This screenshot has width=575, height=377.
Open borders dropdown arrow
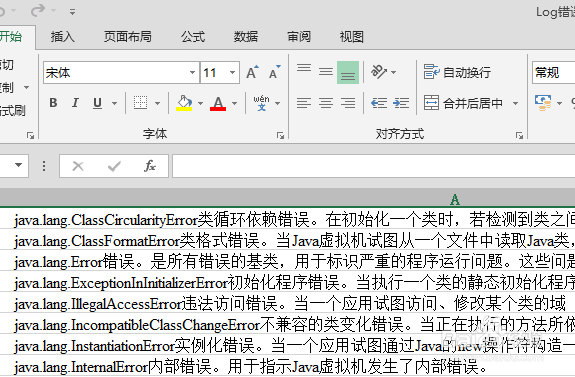157,103
